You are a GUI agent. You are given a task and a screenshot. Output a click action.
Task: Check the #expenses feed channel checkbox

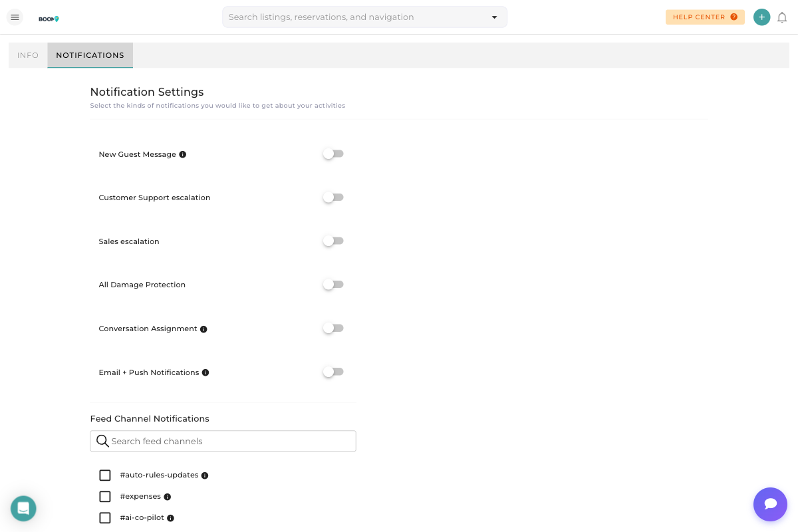coord(105,496)
